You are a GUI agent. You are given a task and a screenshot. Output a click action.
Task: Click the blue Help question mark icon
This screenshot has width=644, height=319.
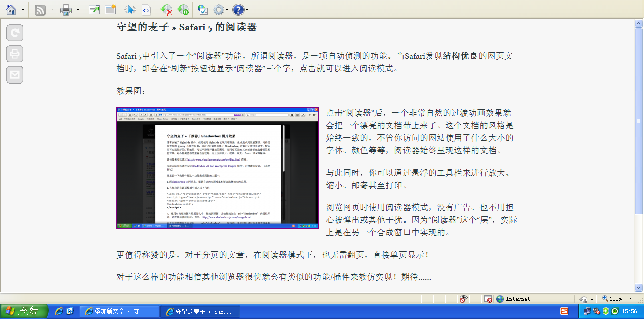point(238,9)
